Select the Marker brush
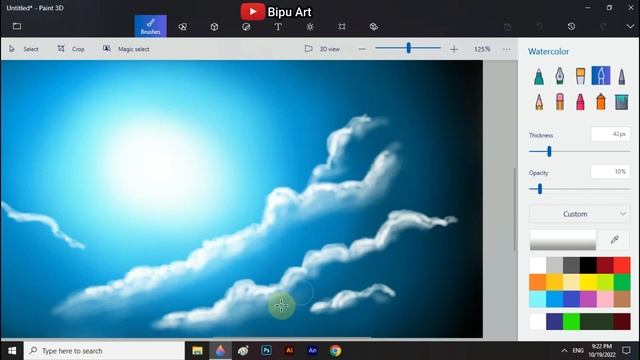Image resolution: width=640 pixels, height=360 pixels. [539, 76]
